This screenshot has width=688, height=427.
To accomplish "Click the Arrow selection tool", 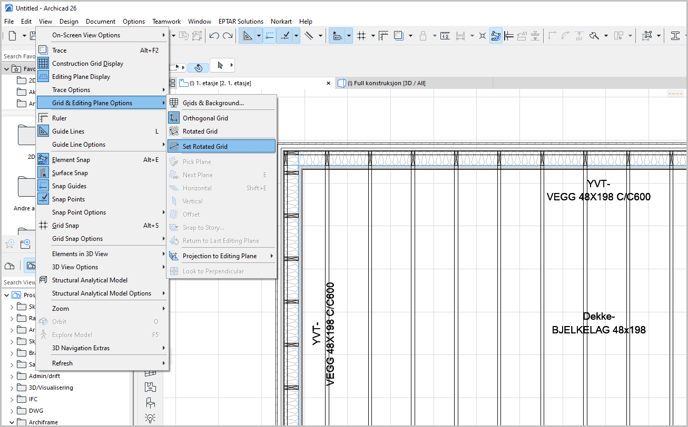I will pyautogui.click(x=220, y=65).
